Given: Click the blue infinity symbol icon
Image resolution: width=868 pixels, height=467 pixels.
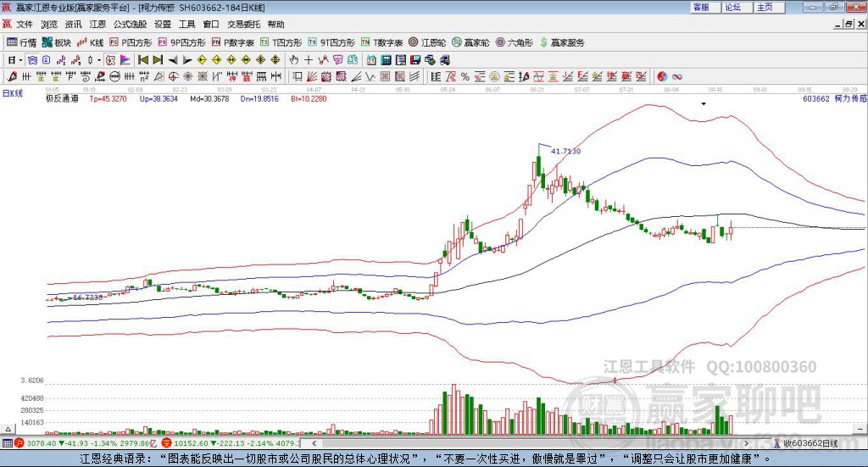Looking at the screenshot, I should [677, 76].
